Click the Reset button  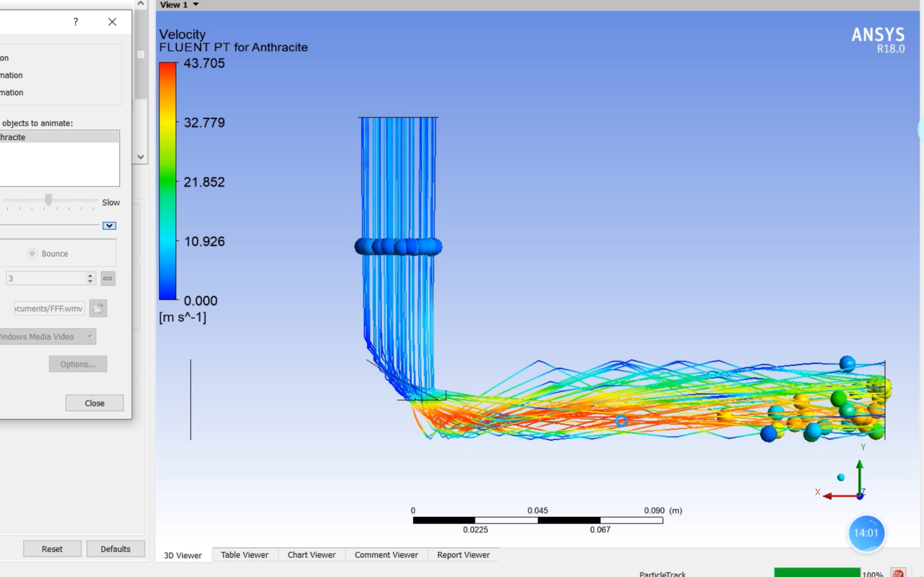[52, 549]
